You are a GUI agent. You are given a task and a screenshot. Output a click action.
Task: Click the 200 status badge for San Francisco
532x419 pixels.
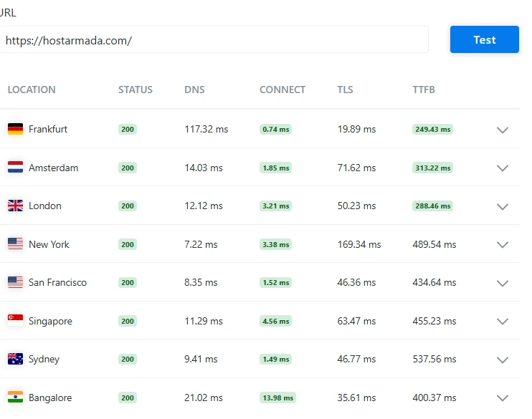[128, 282]
